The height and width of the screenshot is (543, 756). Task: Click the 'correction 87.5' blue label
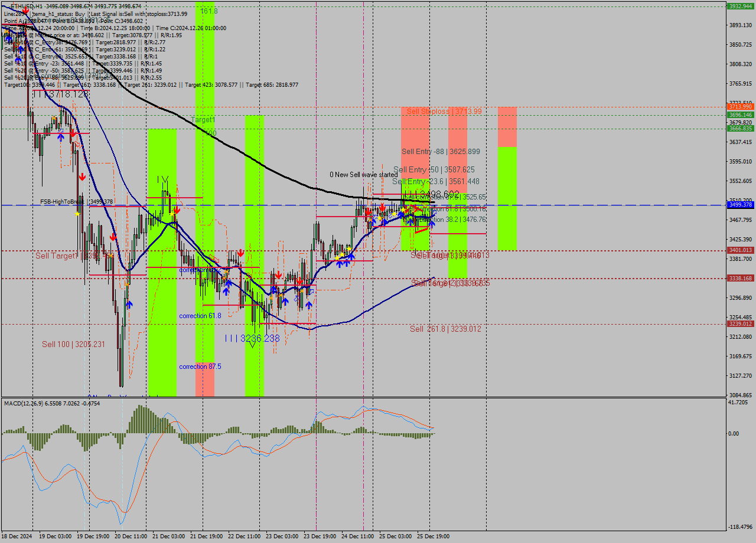[x=200, y=367]
